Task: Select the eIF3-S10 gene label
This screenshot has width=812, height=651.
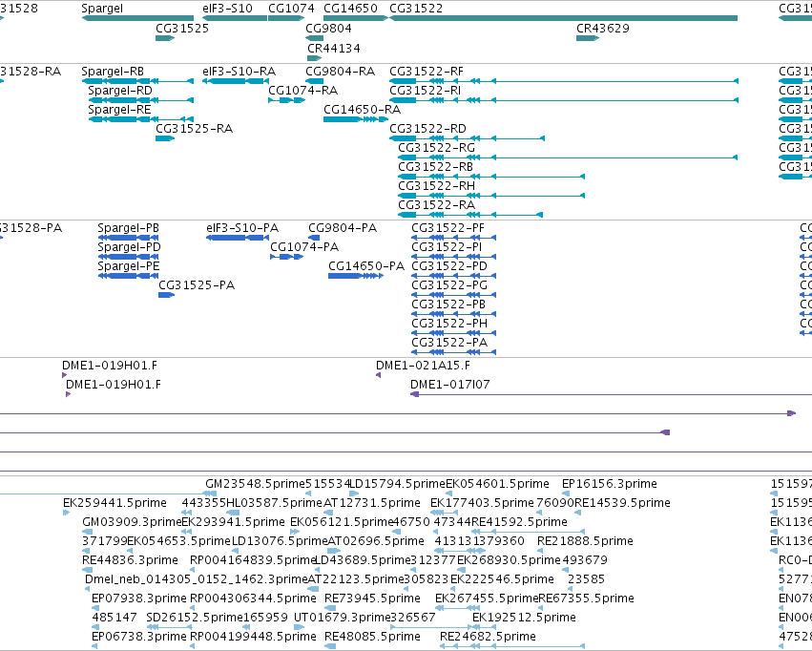Action: (x=227, y=9)
